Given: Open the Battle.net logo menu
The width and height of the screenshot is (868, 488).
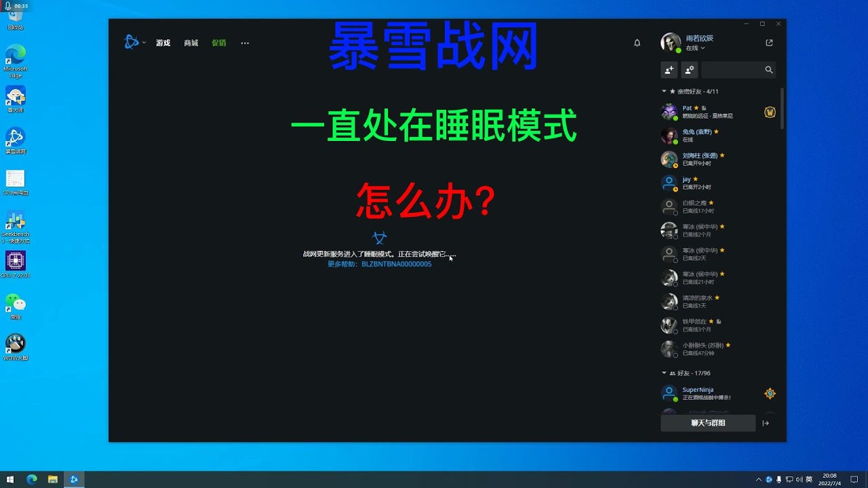Looking at the screenshot, I should [132, 42].
